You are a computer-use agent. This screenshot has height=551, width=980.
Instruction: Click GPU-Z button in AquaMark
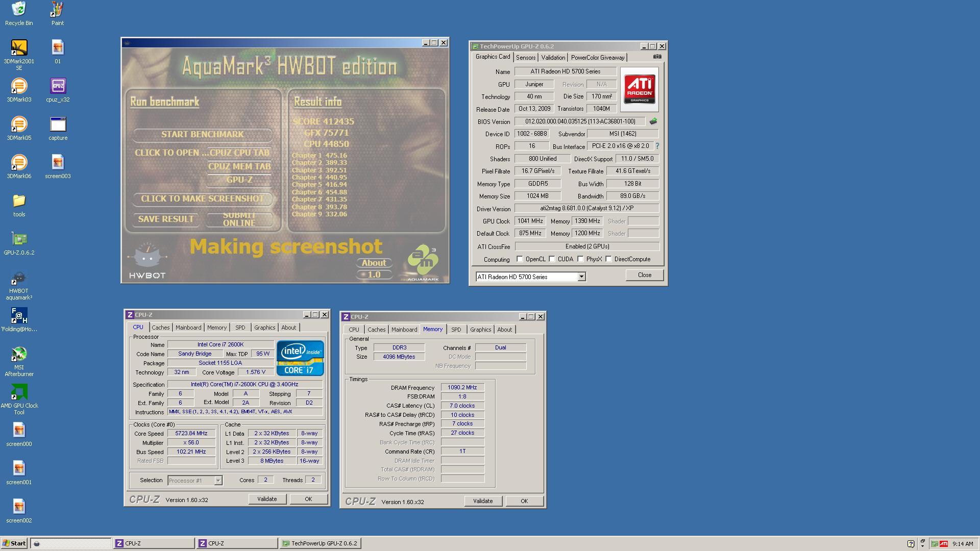pos(239,180)
